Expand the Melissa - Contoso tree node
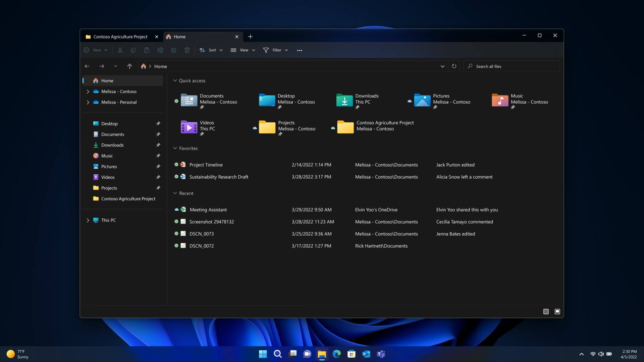Screen dimensions: 644x362 pyautogui.click(x=88, y=92)
